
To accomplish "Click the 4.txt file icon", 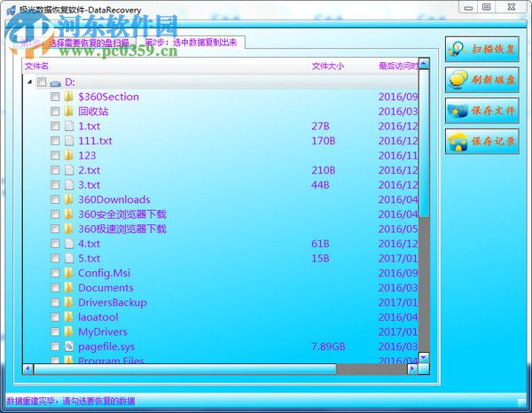I will pos(69,244).
